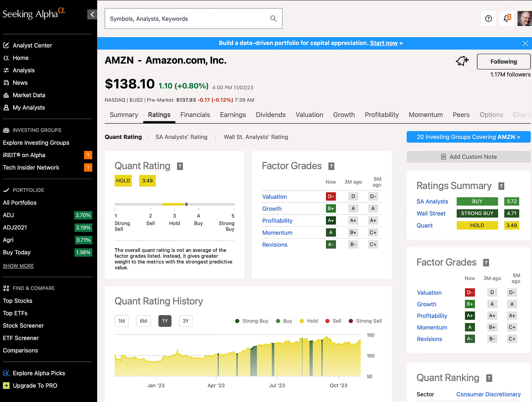This screenshot has height=402, width=532.
Task: Click the search magnifier icon
Action: pos(273,18)
